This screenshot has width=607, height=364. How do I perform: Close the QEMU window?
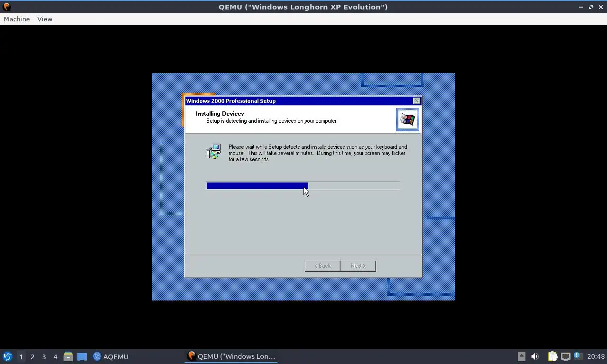[600, 7]
